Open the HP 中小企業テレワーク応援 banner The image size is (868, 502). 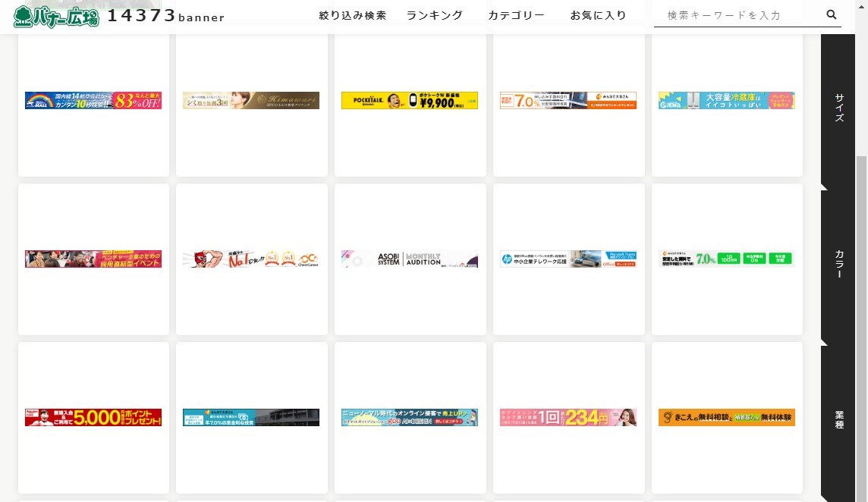click(x=568, y=259)
